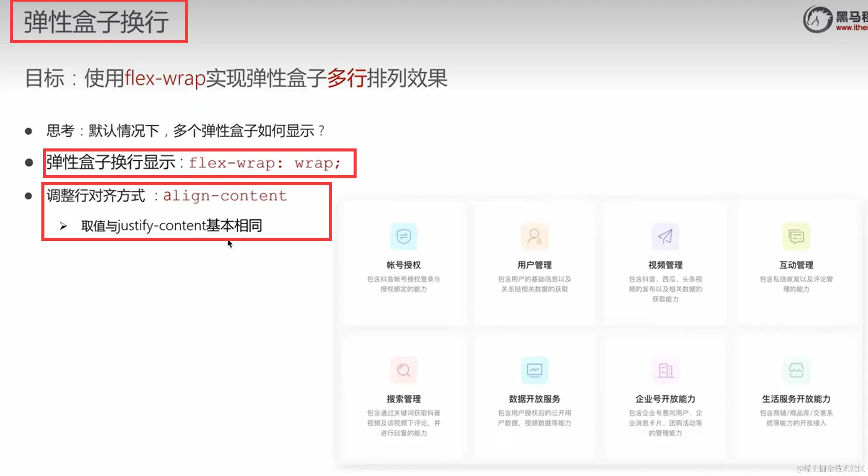Click the 数据开放服务 chart icon
868x476 pixels.
point(534,370)
